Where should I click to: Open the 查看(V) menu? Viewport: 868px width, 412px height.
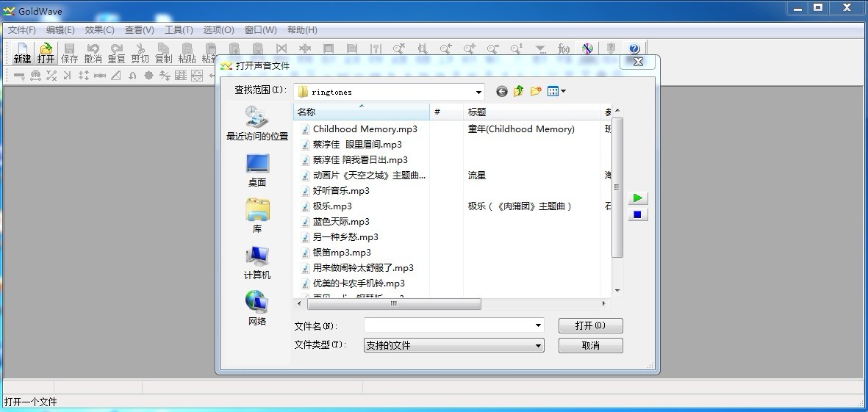(140, 30)
